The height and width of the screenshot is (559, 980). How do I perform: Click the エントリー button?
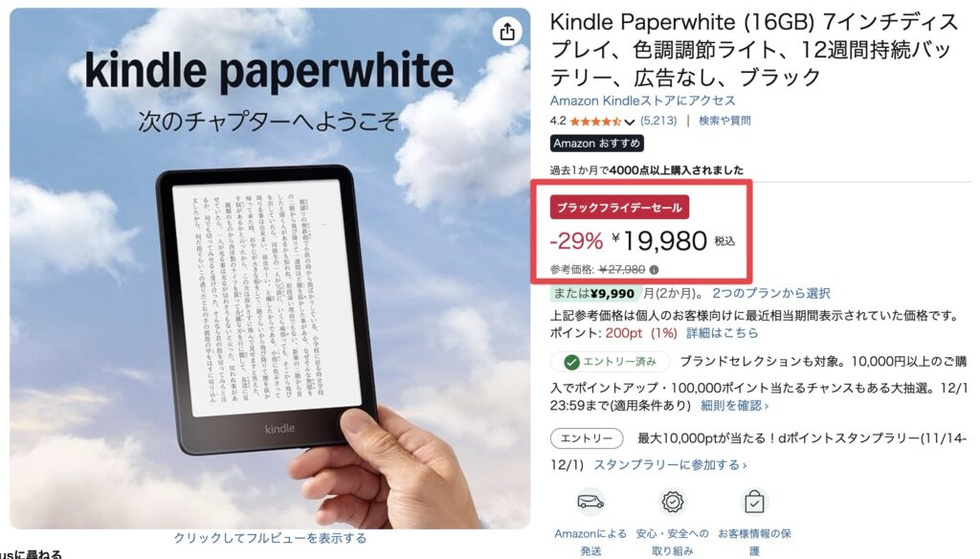tap(587, 438)
